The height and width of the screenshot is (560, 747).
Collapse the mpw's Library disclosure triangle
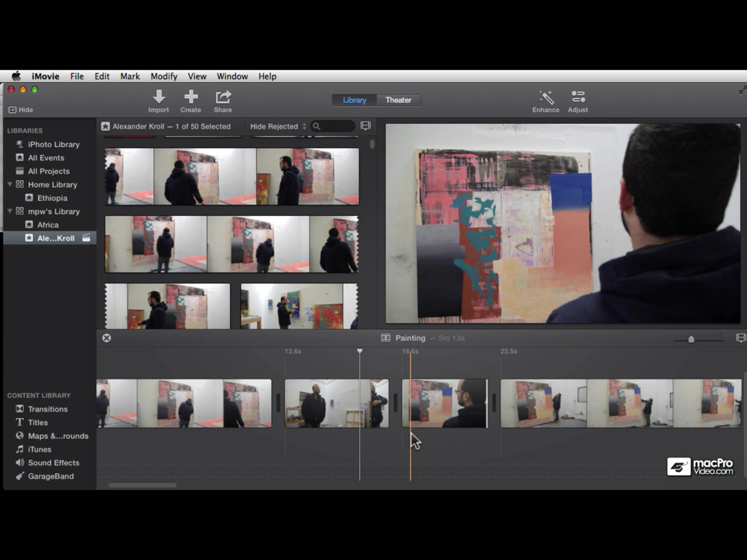pyautogui.click(x=10, y=211)
